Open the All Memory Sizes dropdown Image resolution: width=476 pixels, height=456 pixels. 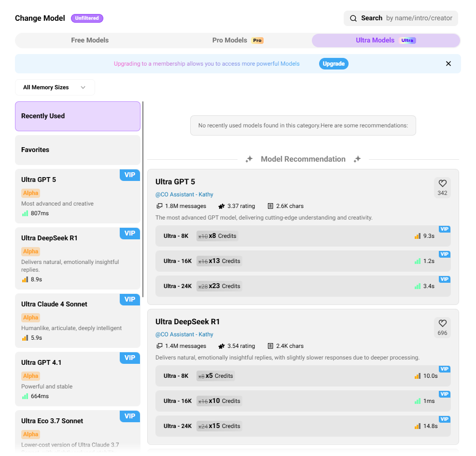pyautogui.click(x=55, y=87)
